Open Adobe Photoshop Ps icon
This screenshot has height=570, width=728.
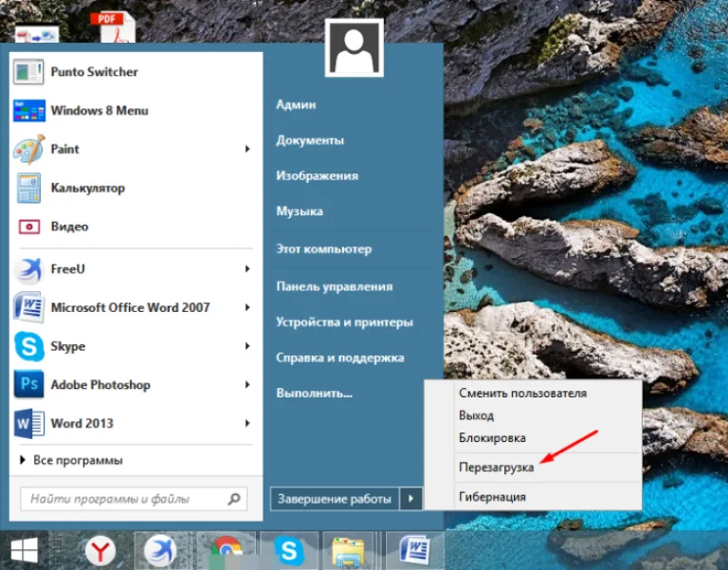(x=28, y=385)
